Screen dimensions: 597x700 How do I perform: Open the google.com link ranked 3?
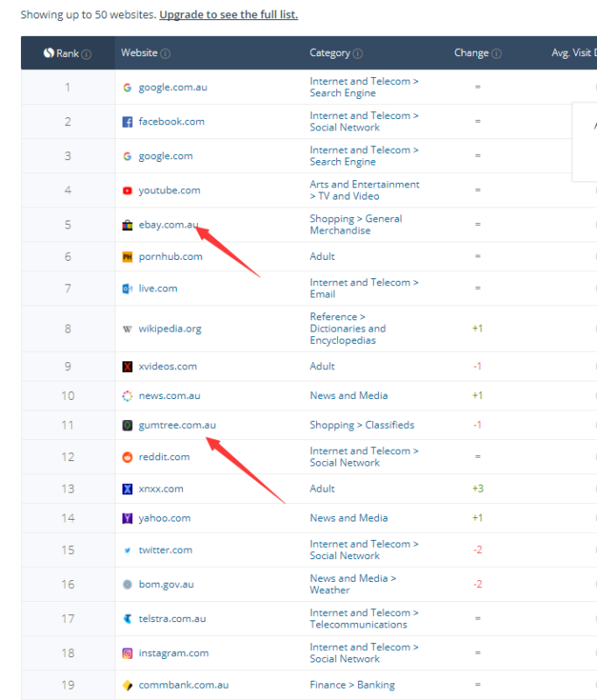pyautogui.click(x=165, y=157)
